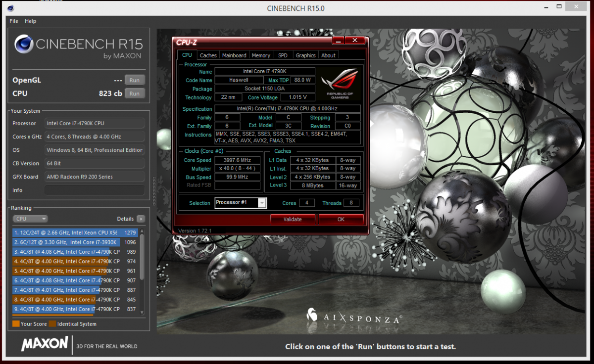
Task: Select ranking row 1 Intel Xeon 12C/24T
Action: tap(75, 232)
